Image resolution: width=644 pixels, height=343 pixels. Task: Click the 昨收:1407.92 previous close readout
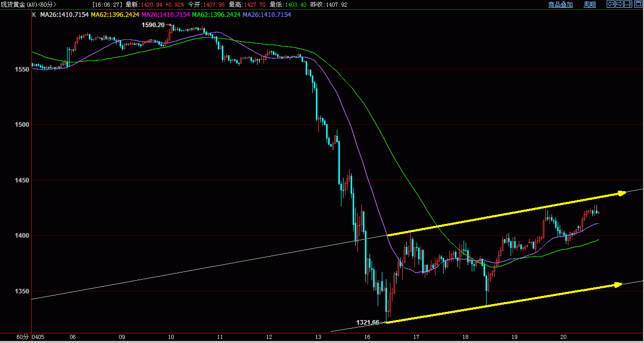(x=329, y=5)
